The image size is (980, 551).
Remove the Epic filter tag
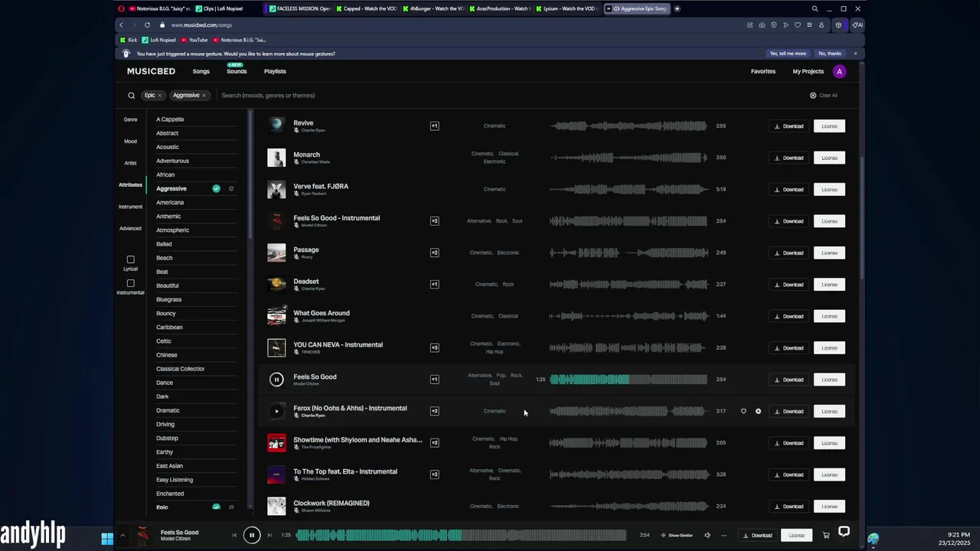pos(160,96)
